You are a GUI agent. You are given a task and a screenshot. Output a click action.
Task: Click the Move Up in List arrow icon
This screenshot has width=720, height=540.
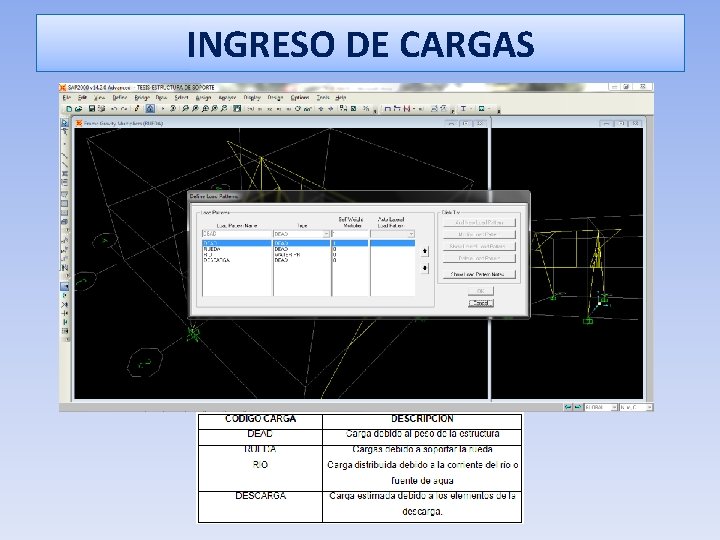321,109
